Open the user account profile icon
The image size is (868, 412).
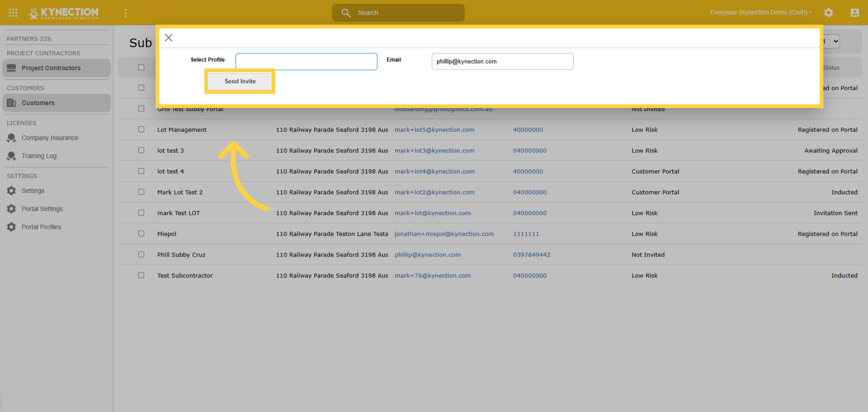click(855, 13)
